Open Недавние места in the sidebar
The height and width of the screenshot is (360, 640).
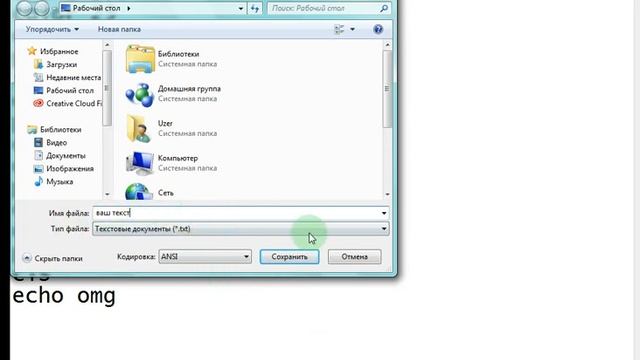(x=73, y=78)
